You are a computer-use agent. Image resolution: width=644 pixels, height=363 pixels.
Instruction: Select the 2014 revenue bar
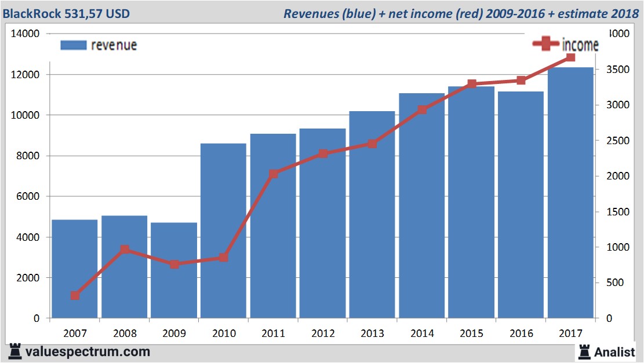click(422, 206)
